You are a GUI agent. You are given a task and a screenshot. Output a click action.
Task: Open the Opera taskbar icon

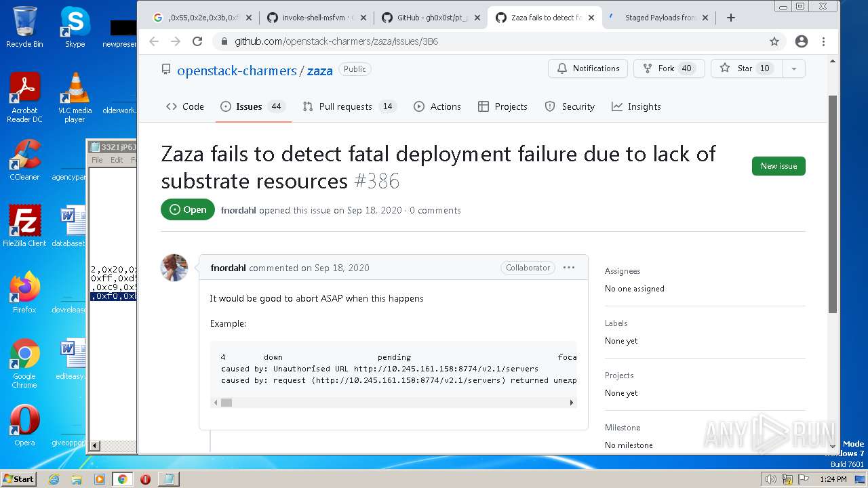[145, 479]
